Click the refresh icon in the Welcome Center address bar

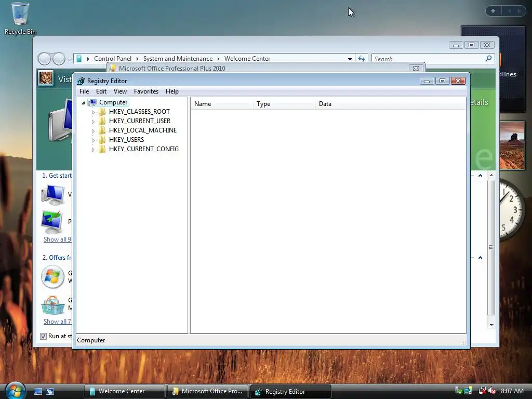click(x=362, y=59)
